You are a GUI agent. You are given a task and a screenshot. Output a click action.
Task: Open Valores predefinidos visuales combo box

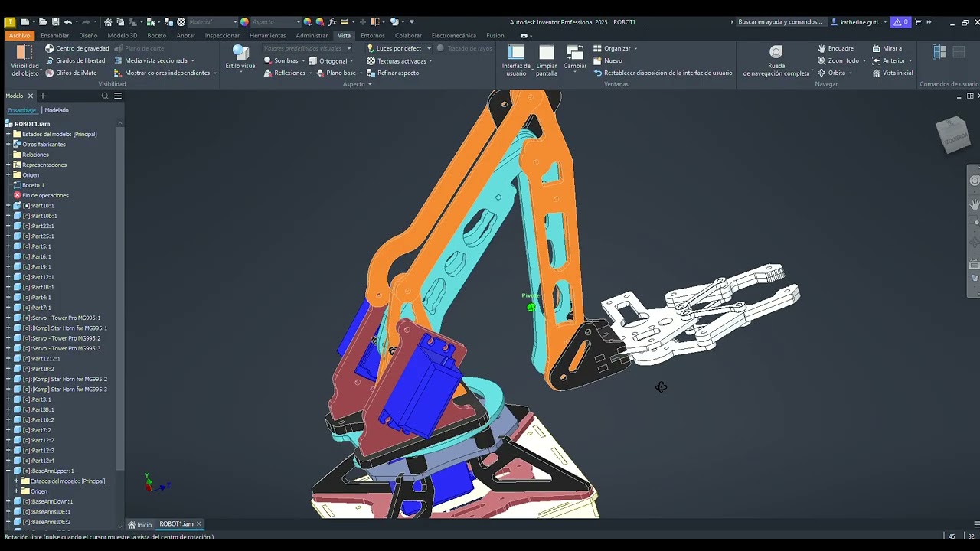(x=307, y=48)
